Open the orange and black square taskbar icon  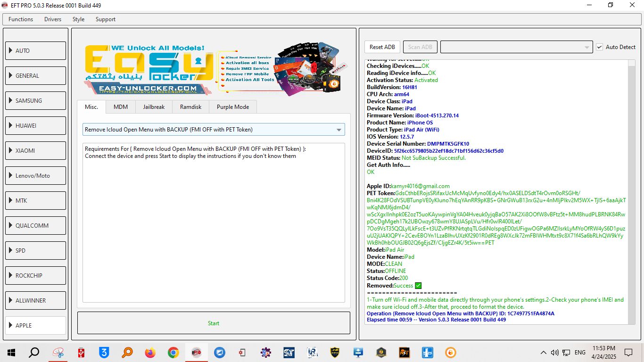[405, 352]
